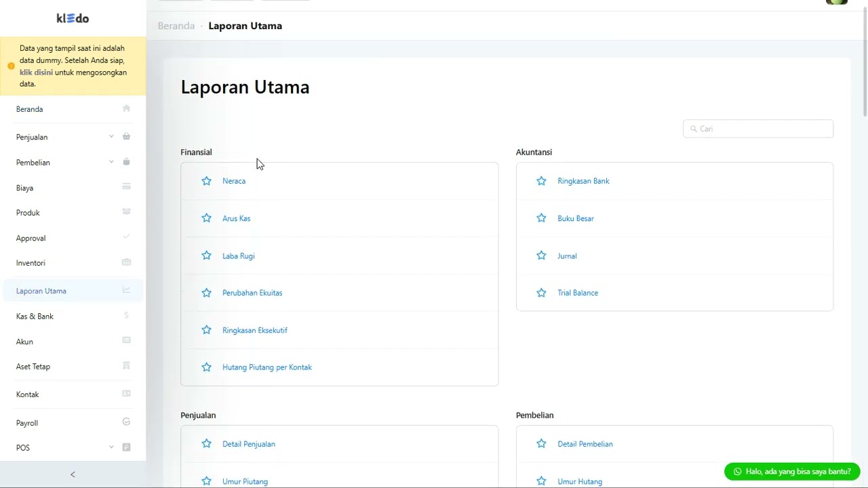
Task: Star the Arus Kas report
Action: (x=207, y=218)
